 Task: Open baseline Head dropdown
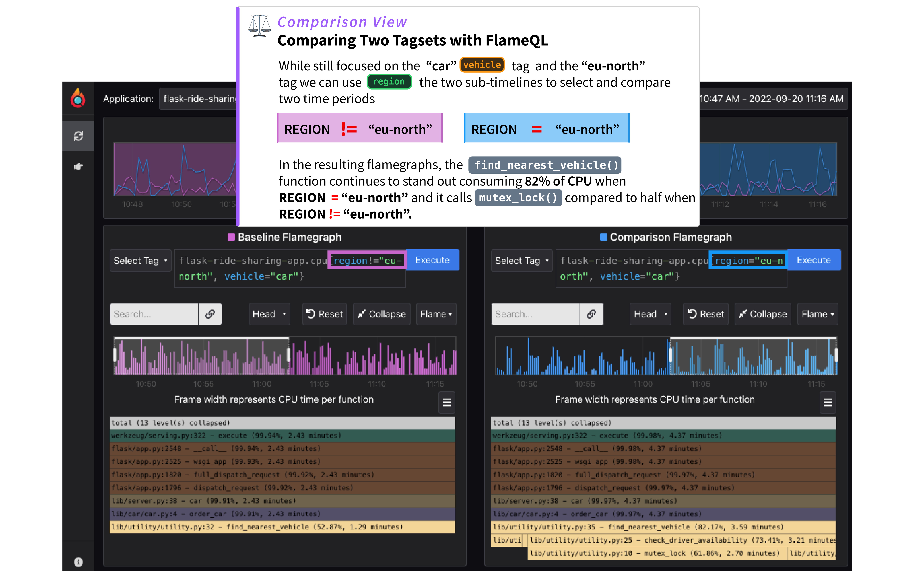(x=269, y=314)
